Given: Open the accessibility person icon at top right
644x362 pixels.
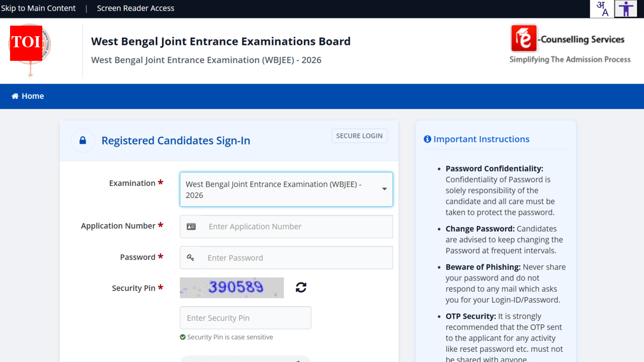Looking at the screenshot, I should coord(626,9).
